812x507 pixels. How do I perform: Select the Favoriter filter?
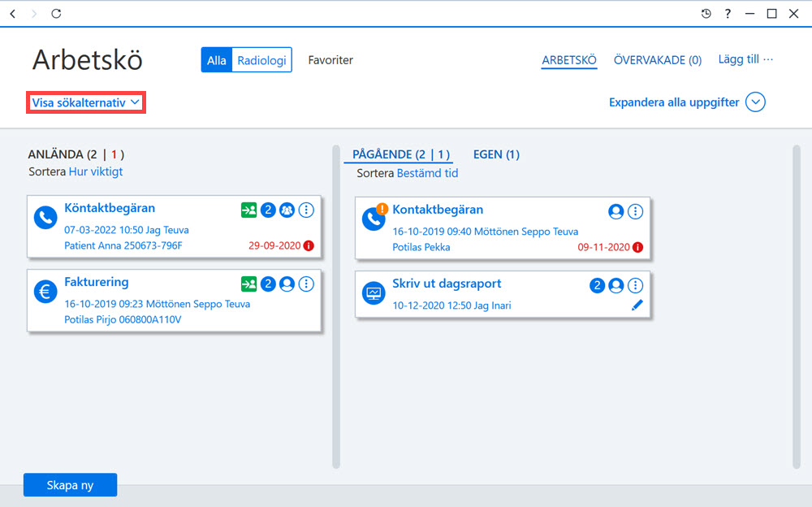point(330,60)
